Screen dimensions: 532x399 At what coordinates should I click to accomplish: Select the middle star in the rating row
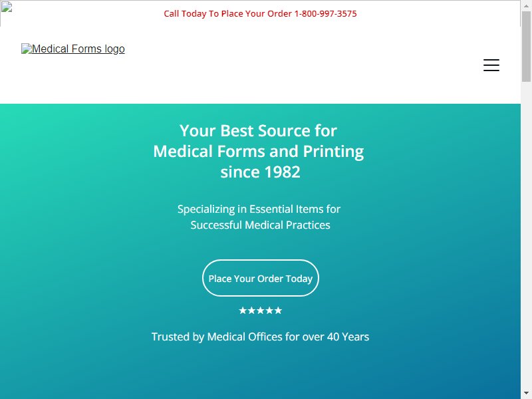click(260, 311)
